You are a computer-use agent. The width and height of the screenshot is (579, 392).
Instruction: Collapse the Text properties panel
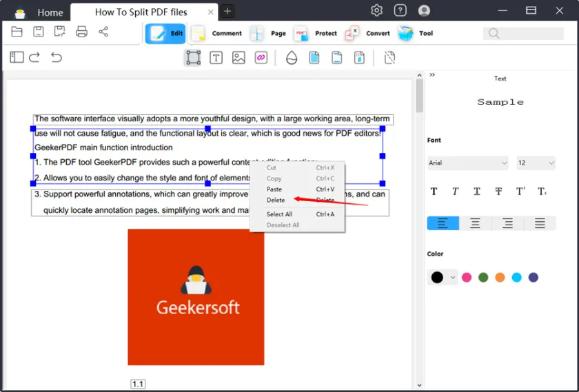(x=432, y=75)
